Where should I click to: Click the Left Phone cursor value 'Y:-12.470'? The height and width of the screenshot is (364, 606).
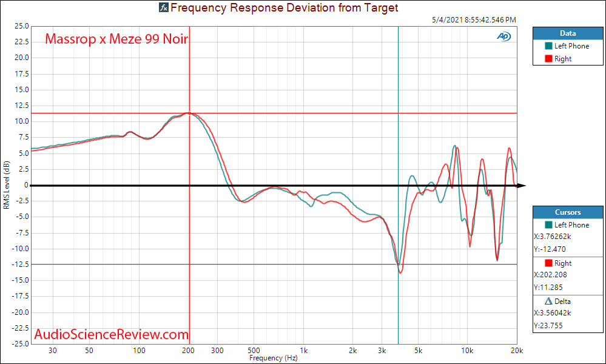click(550, 249)
